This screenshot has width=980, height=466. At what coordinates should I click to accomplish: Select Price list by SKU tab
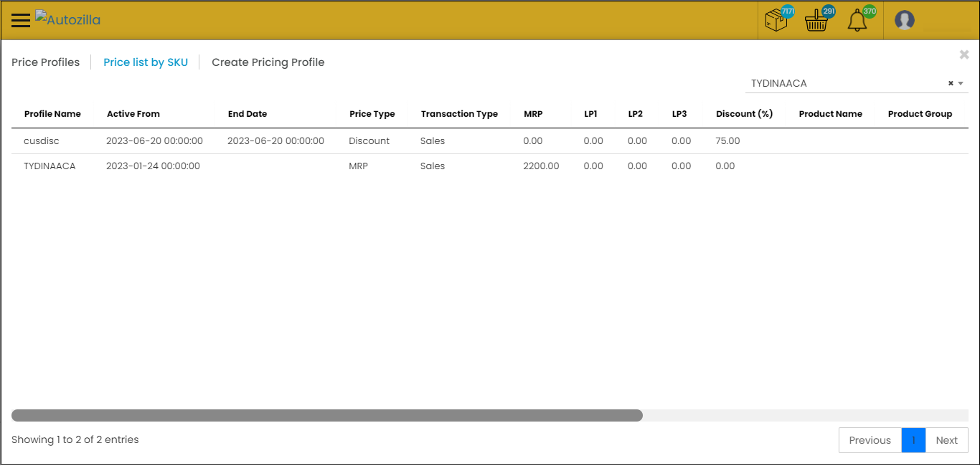tap(146, 62)
